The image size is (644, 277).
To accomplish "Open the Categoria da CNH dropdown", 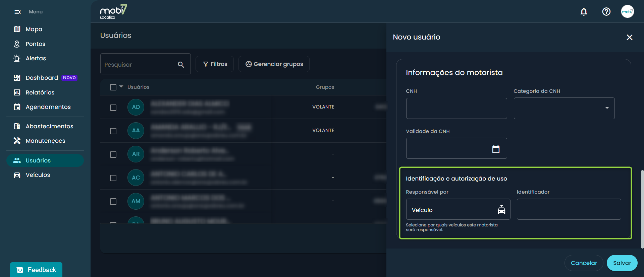I will [564, 108].
